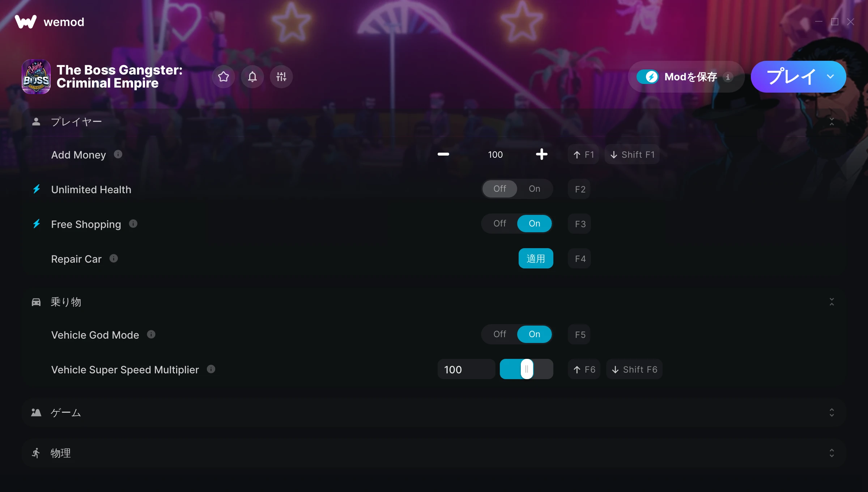Click the Vehicle Super Speed slider handle
This screenshot has width=868, height=492.
point(527,369)
